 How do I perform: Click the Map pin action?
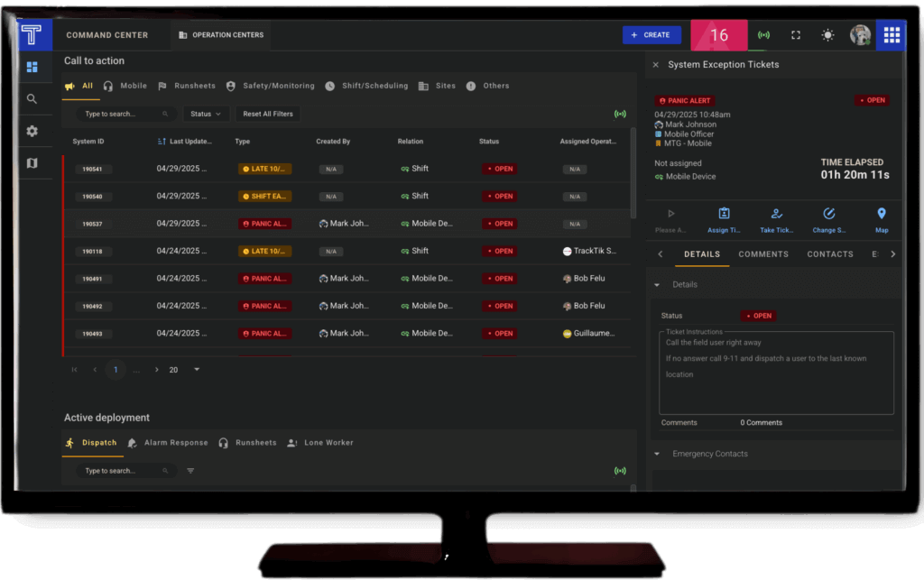[x=881, y=220]
